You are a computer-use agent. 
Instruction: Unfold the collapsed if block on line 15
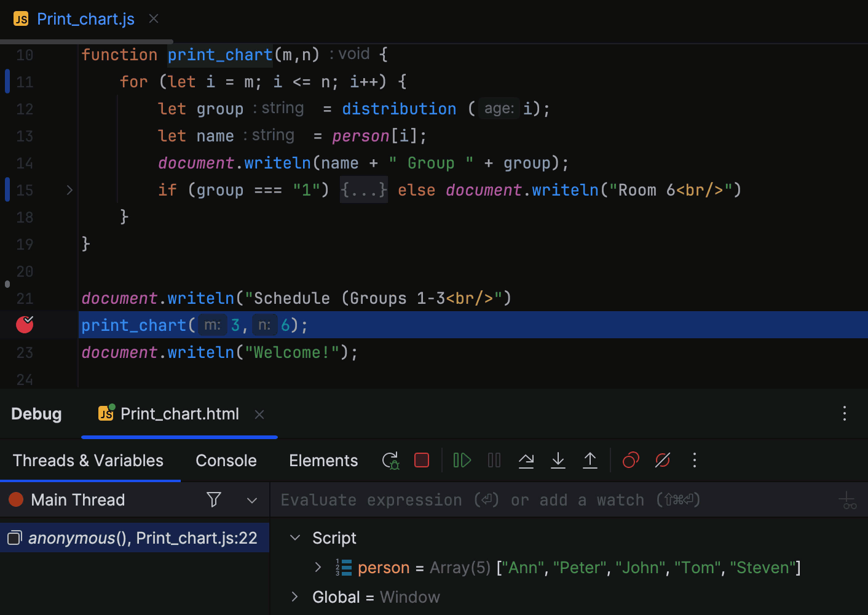363,190
